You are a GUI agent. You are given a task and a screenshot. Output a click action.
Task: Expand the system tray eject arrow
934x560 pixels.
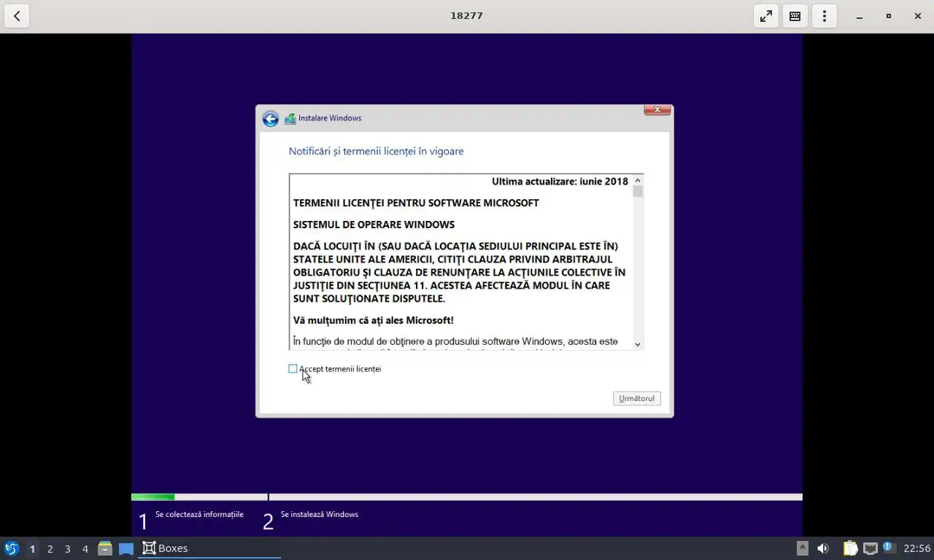pyautogui.click(x=802, y=548)
